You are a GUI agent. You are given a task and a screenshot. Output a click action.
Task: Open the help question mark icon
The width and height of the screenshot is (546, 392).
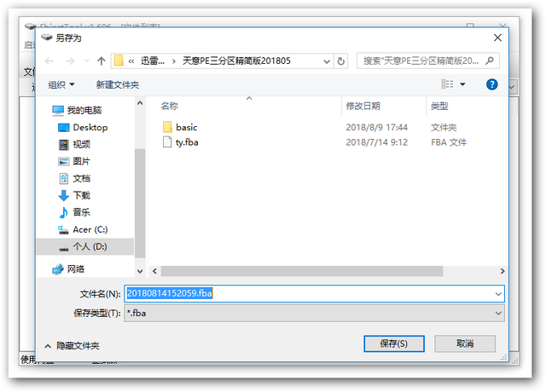(491, 84)
